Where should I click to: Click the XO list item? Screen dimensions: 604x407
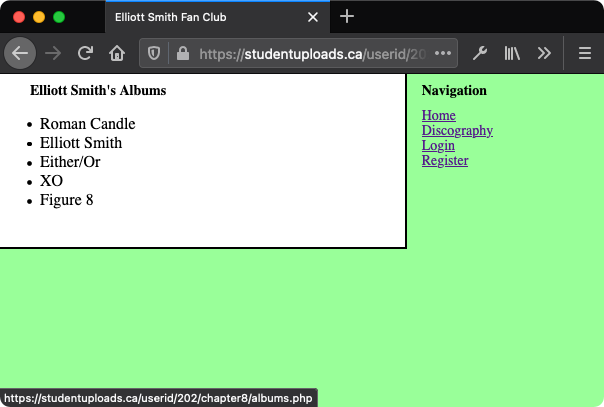click(x=51, y=181)
